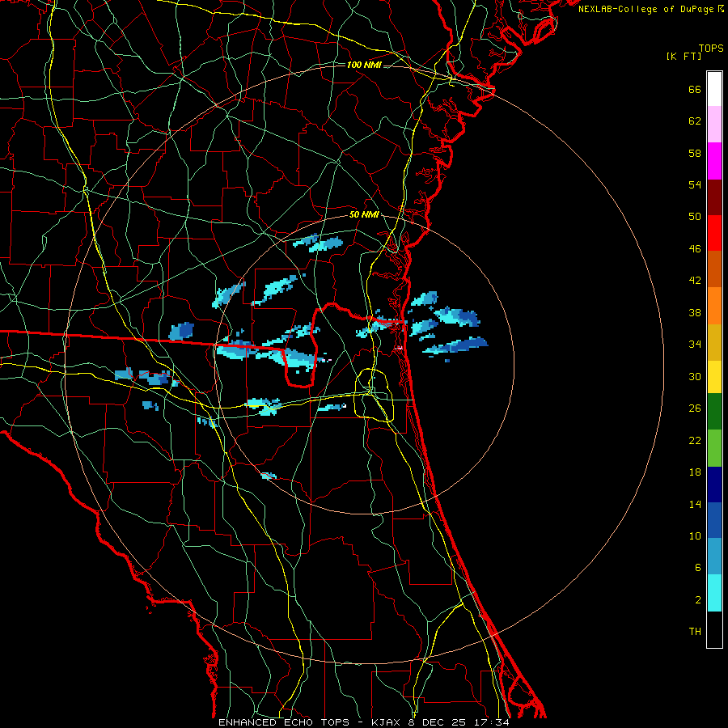Click the 'KJAX' station identifier

[388, 722]
